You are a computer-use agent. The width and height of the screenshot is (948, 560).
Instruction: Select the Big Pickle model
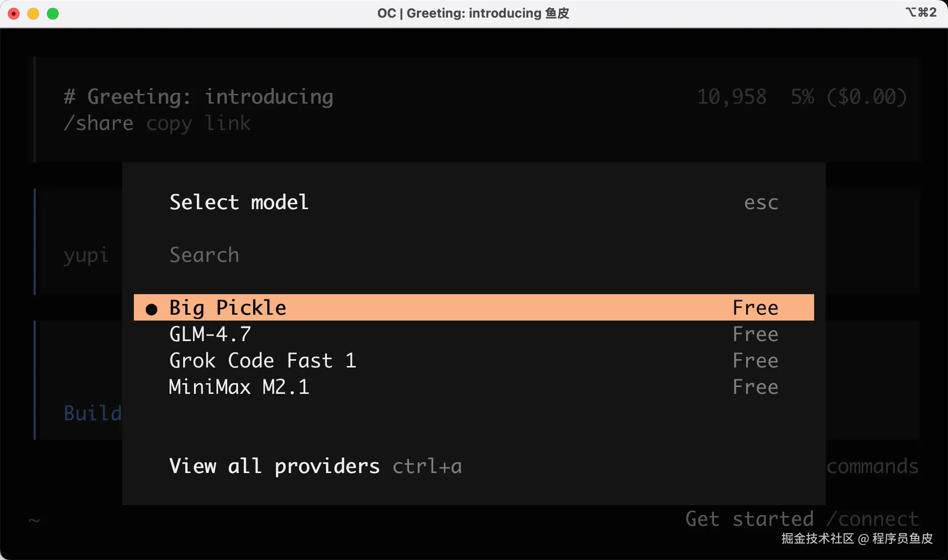pyautogui.click(x=228, y=308)
